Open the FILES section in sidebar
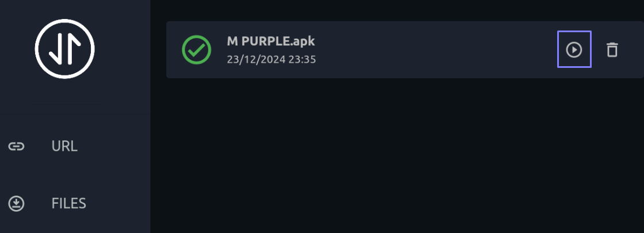The height and width of the screenshot is (233, 644). click(75, 204)
